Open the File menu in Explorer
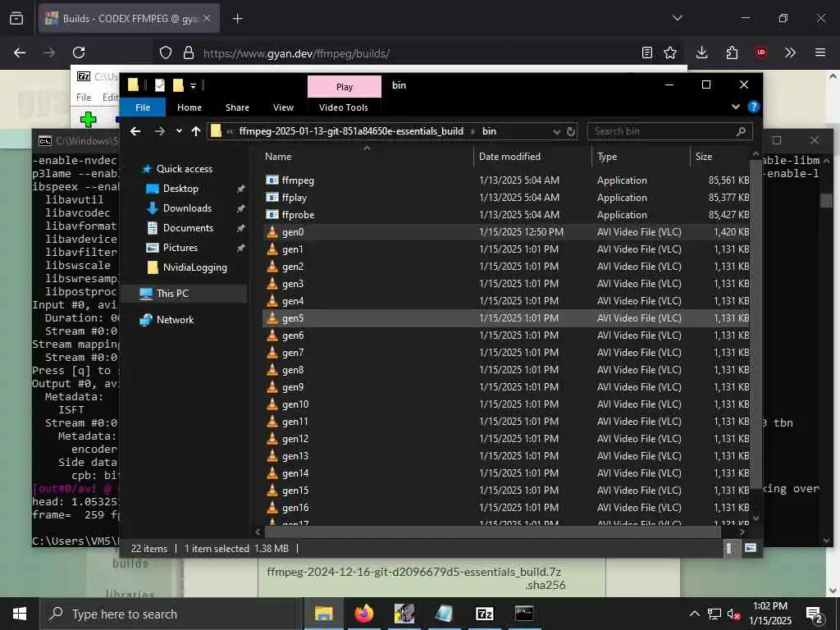Screen dimensions: 840x630 click(143, 107)
